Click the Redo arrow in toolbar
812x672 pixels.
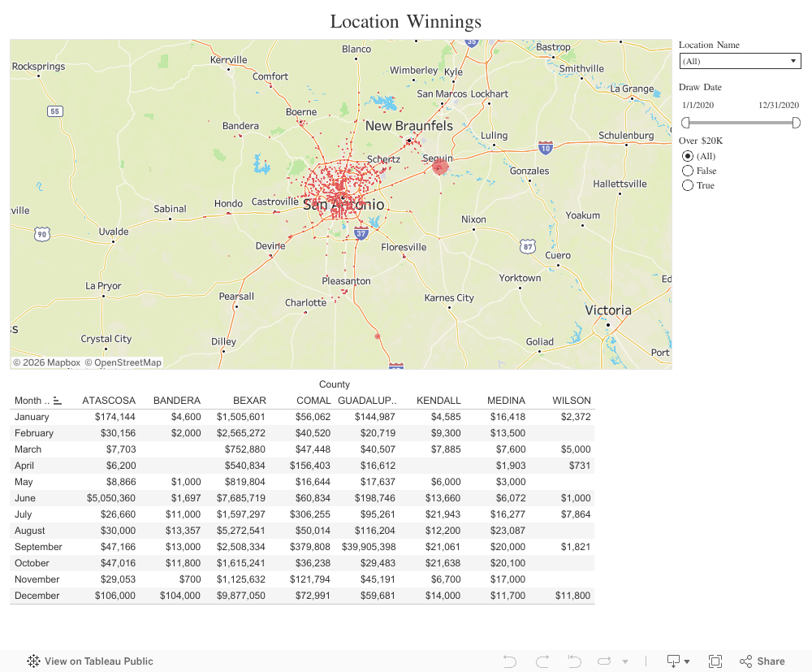click(542, 661)
